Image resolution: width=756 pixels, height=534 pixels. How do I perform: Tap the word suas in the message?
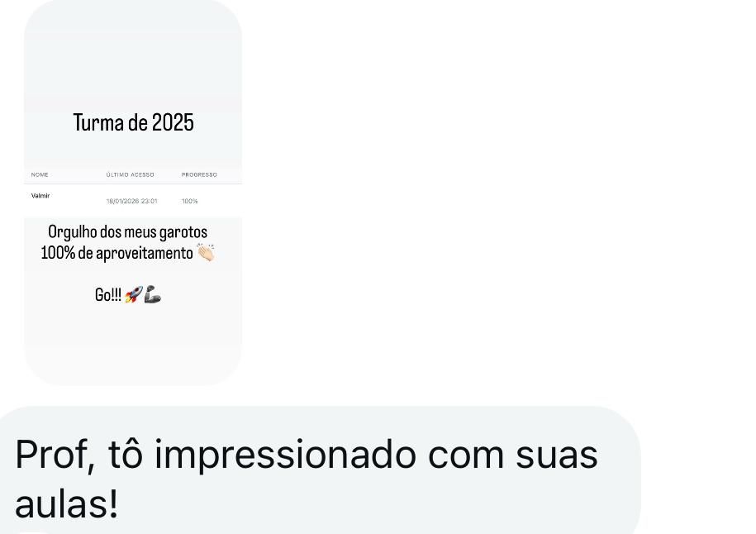pyautogui.click(x=556, y=456)
